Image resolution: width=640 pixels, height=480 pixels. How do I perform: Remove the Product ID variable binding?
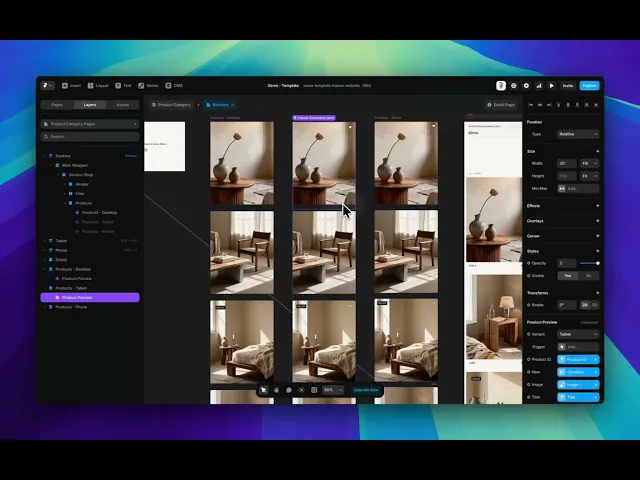596,360
